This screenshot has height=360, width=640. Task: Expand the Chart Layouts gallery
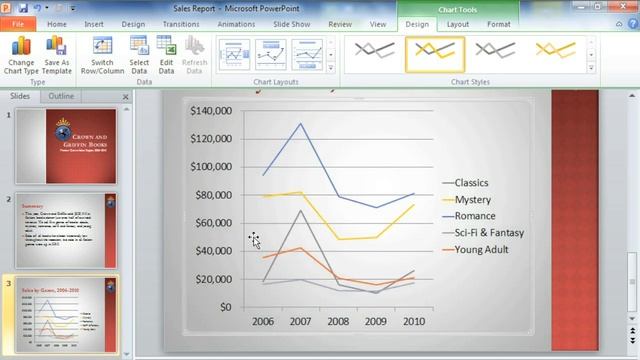(x=331, y=68)
